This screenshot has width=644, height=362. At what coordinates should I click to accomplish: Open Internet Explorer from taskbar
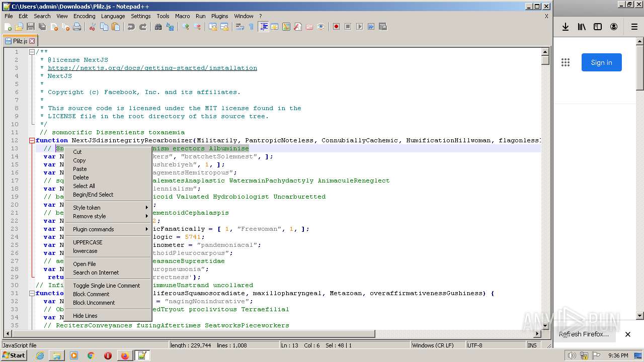(40, 355)
